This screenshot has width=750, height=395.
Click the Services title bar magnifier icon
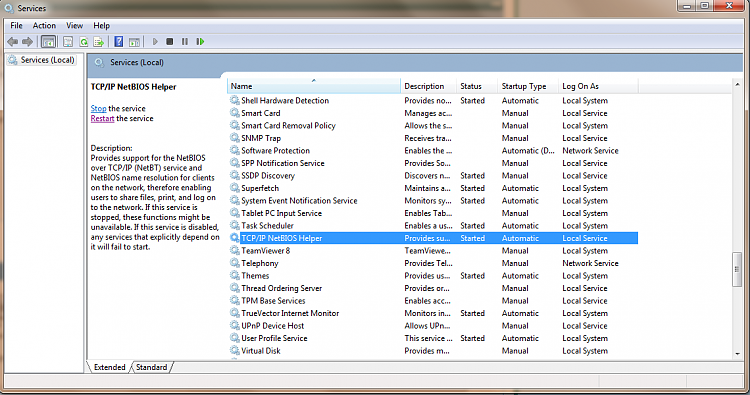pos(9,8)
